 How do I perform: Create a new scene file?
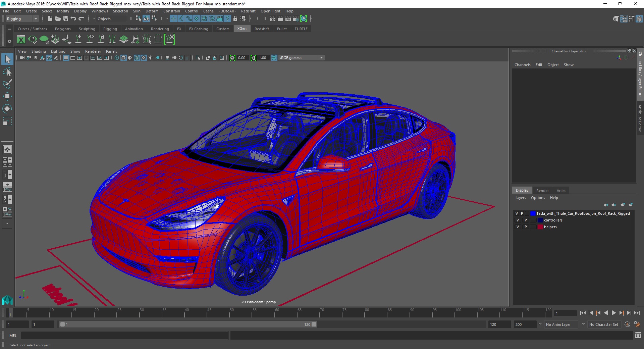(50, 19)
